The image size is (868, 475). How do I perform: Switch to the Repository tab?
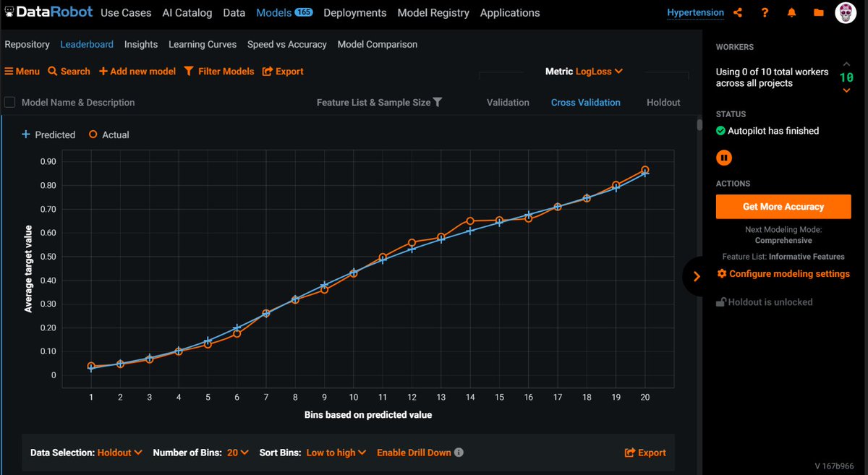(x=27, y=44)
